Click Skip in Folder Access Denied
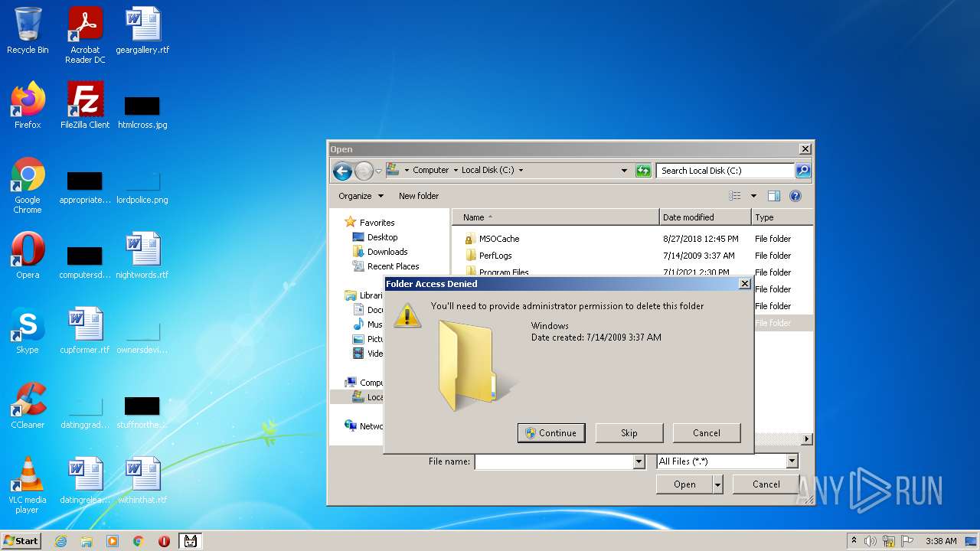The image size is (980, 551). click(629, 433)
